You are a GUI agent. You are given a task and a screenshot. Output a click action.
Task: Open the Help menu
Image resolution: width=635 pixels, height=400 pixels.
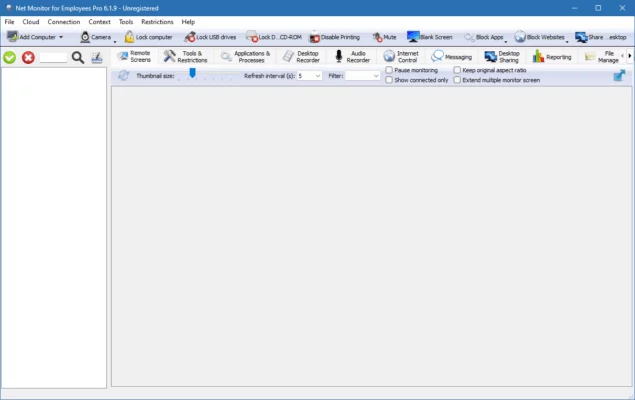click(188, 22)
